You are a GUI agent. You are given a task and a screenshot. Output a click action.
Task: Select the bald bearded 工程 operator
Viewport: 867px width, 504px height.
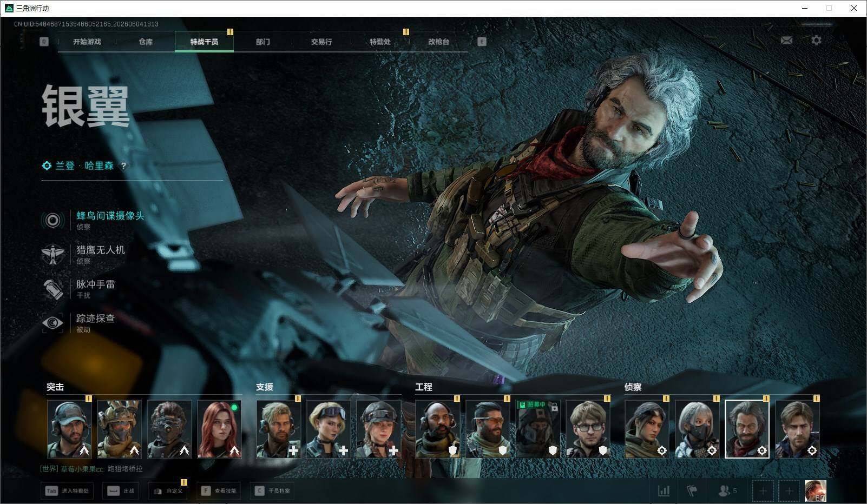438,429
